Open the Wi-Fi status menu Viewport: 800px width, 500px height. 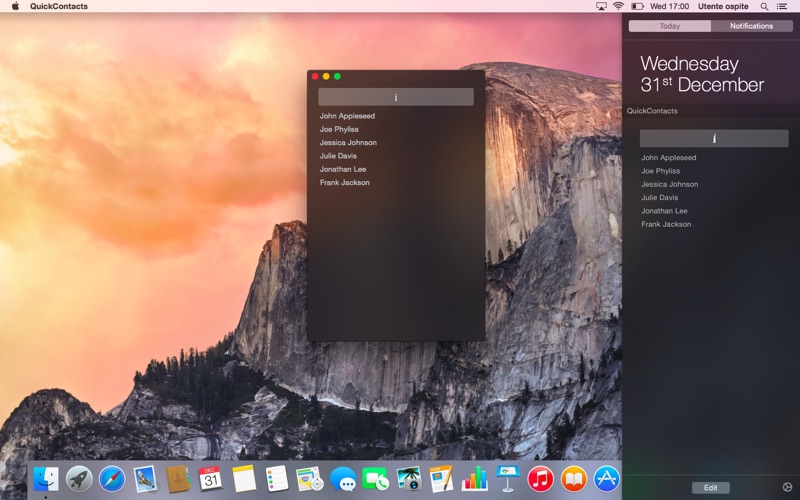click(618, 6)
